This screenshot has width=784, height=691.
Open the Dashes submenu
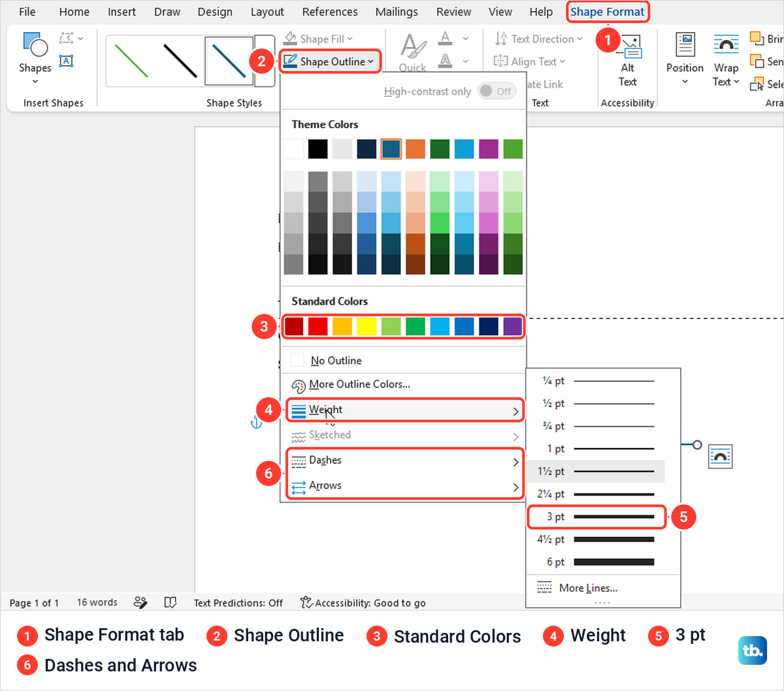click(404, 460)
